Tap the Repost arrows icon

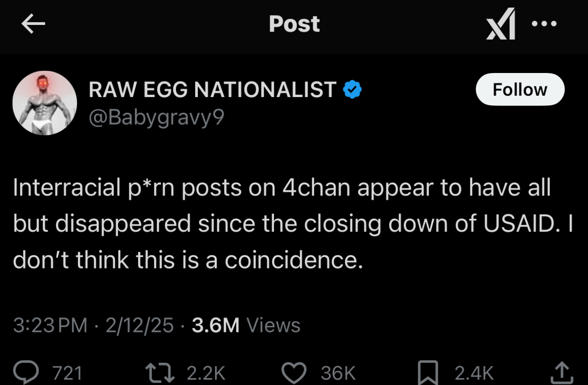[160, 372]
